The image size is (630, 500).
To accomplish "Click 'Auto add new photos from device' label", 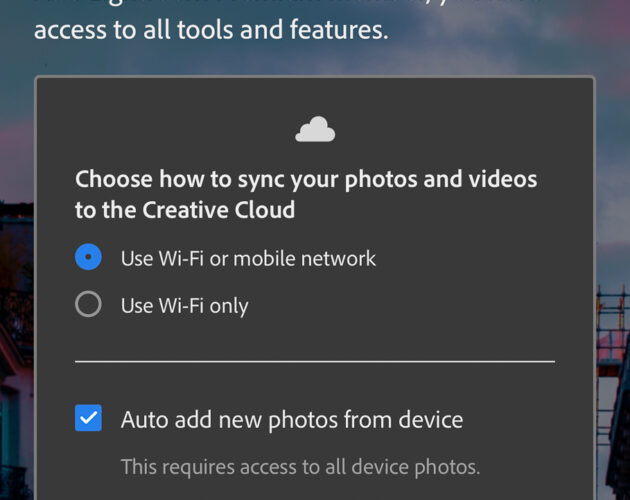I will point(292,420).
